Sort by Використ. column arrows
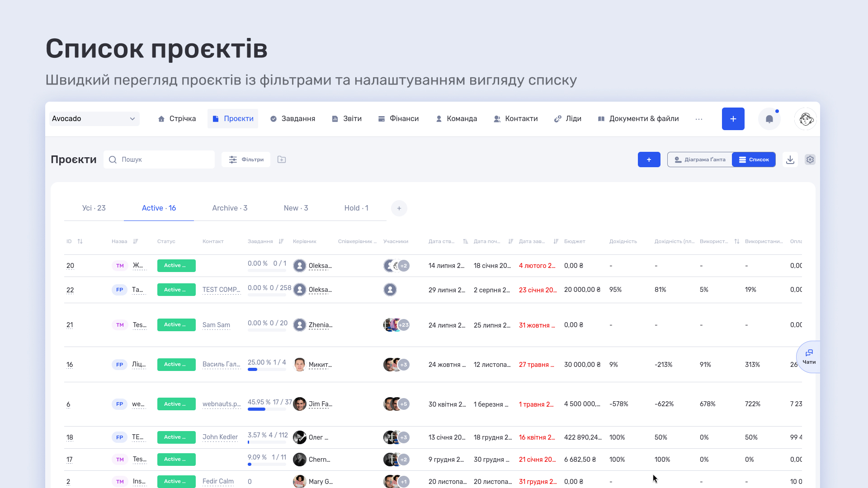 736,241
